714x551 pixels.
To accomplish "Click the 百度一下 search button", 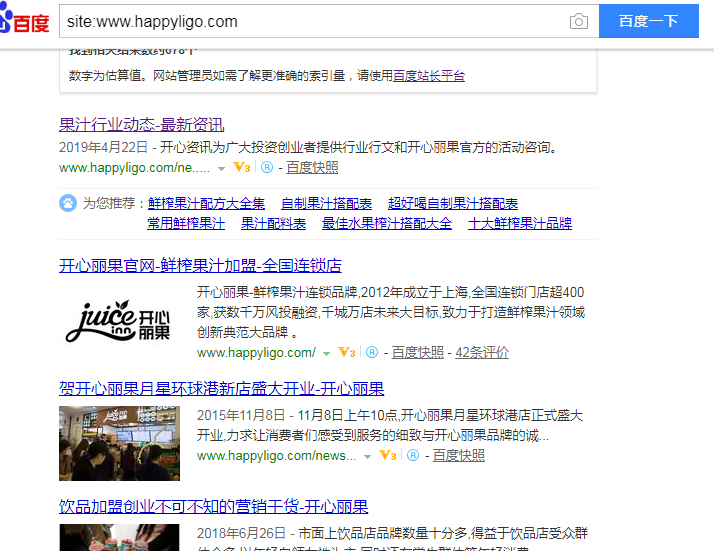I will point(648,21).
